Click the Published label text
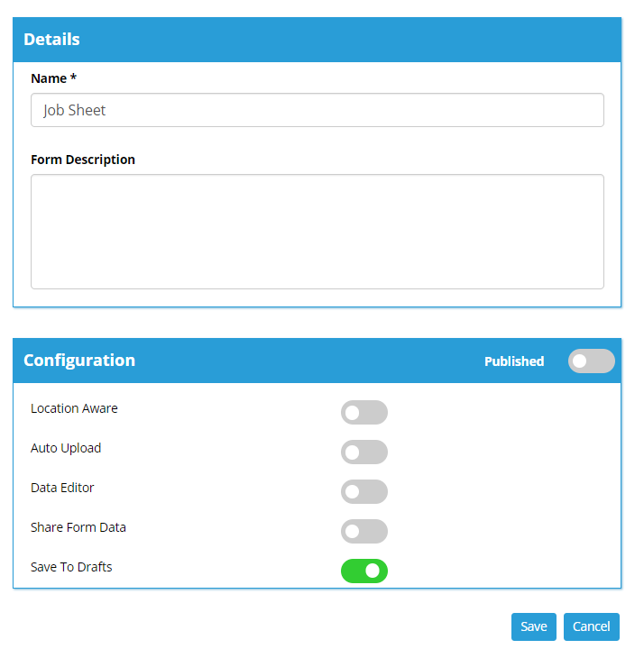Screen dimensions: 644x658 click(514, 361)
